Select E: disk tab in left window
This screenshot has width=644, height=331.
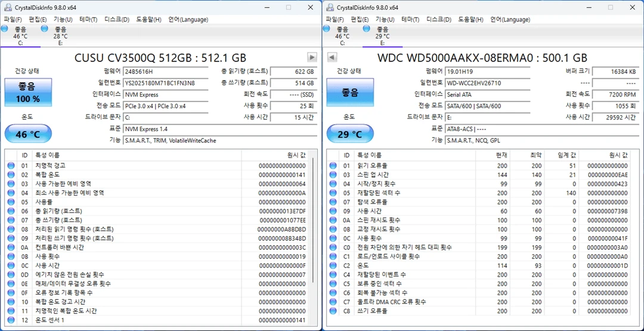pyautogui.click(x=60, y=36)
